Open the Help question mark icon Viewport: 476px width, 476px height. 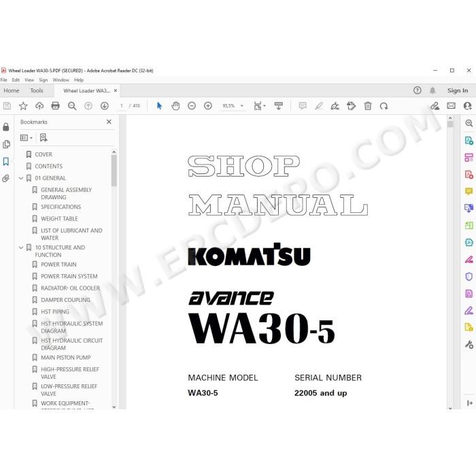coord(418,90)
